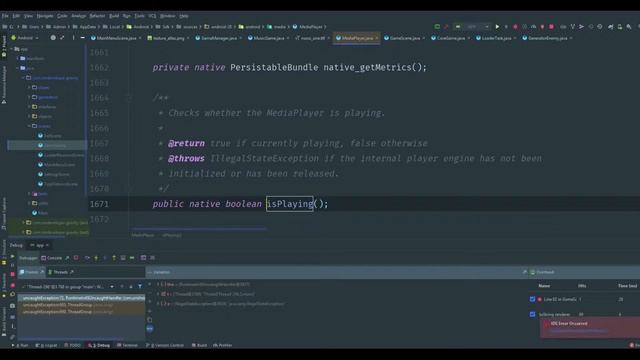The height and width of the screenshot is (360, 640).
Task: Collapse the Javadoc comment fold marker
Action: click(130, 98)
